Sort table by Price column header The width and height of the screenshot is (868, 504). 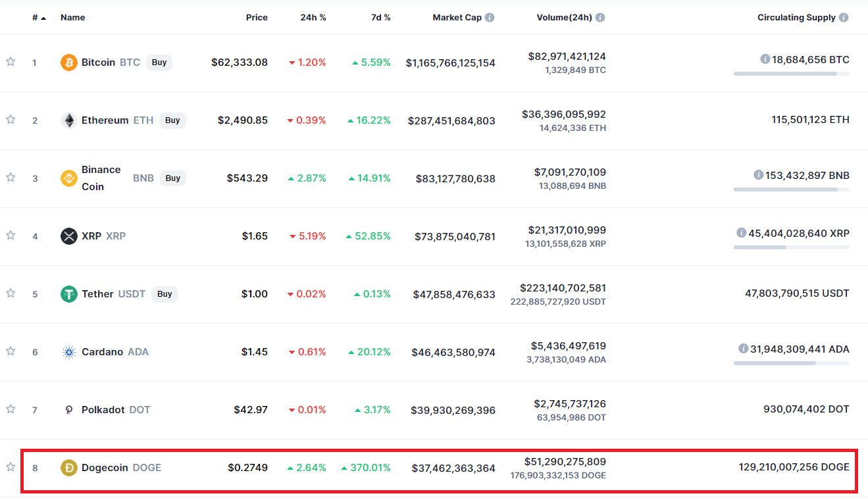pos(257,18)
